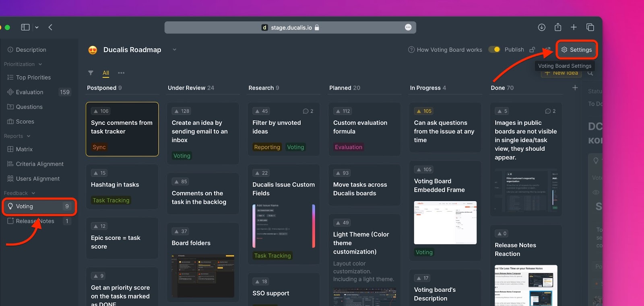Upvote Hashtag in tasks with 15 votes
This screenshot has width=644, height=306.
99,173
